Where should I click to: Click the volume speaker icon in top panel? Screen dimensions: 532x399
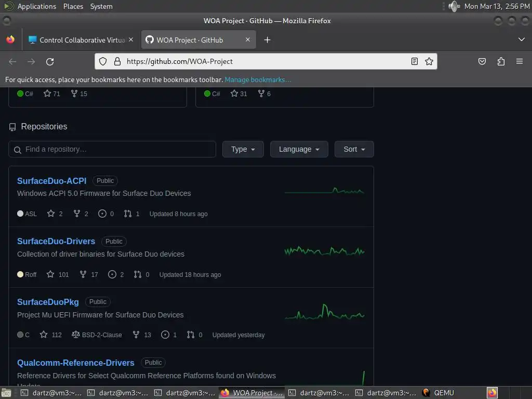point(454,6)
